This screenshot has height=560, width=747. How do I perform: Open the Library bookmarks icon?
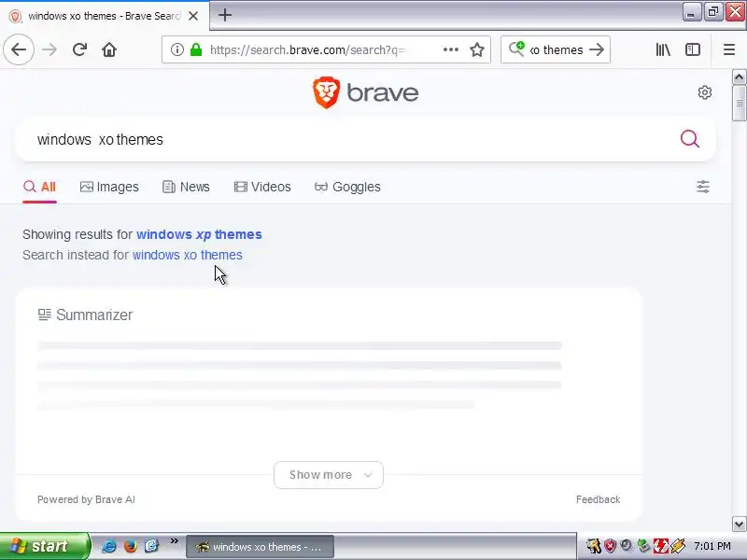[x=663, y=49]
